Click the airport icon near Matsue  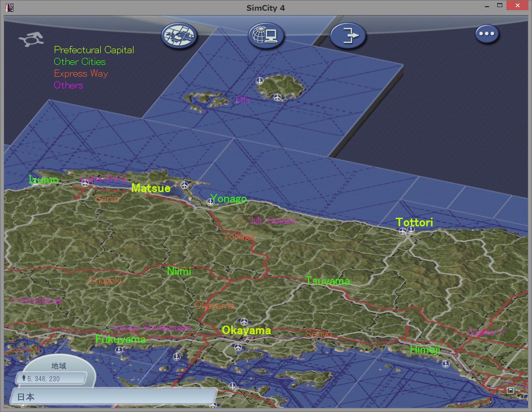tap(184, 185)
